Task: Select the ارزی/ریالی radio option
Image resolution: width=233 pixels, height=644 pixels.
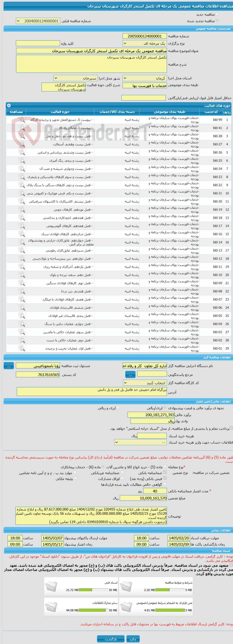Action: [165, 408]
